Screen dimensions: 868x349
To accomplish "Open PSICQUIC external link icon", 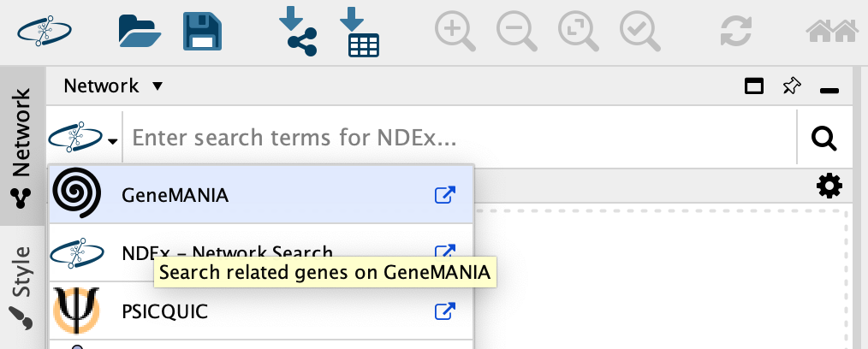I will point(444,311).
